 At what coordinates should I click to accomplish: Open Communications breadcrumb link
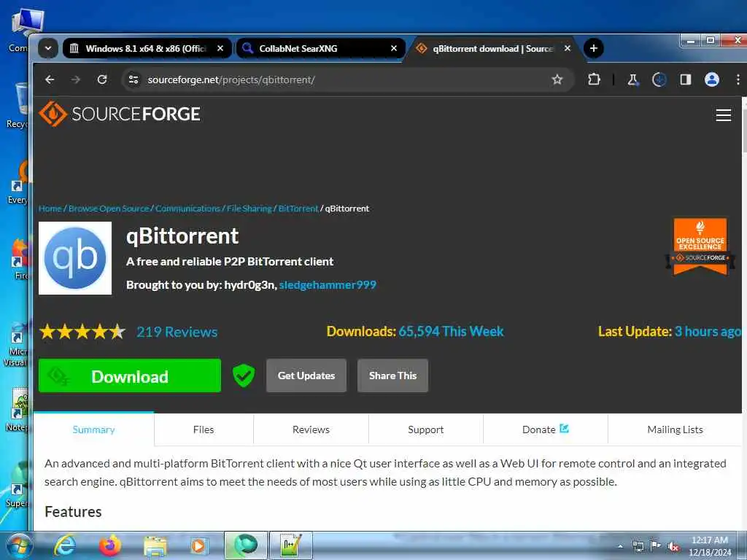[x=187, y=209]
